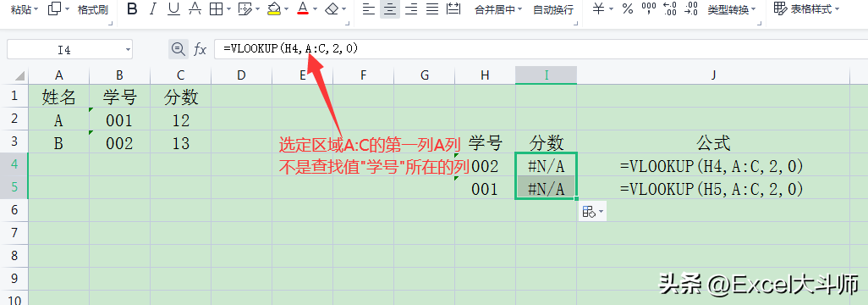The width and height of the screenshot is (868, 305).
Task: Click the 类型转换 button
Action: tap(728, 10)
